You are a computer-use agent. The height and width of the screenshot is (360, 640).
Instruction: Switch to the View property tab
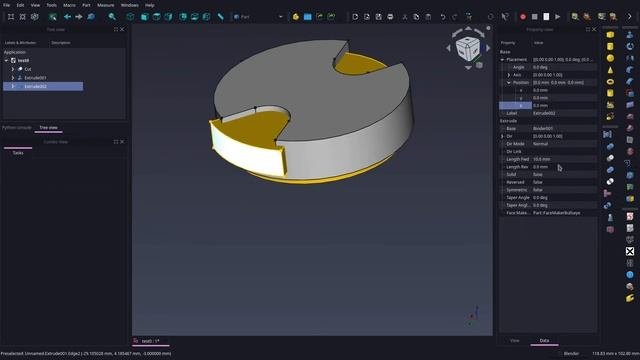click(515, 340)
